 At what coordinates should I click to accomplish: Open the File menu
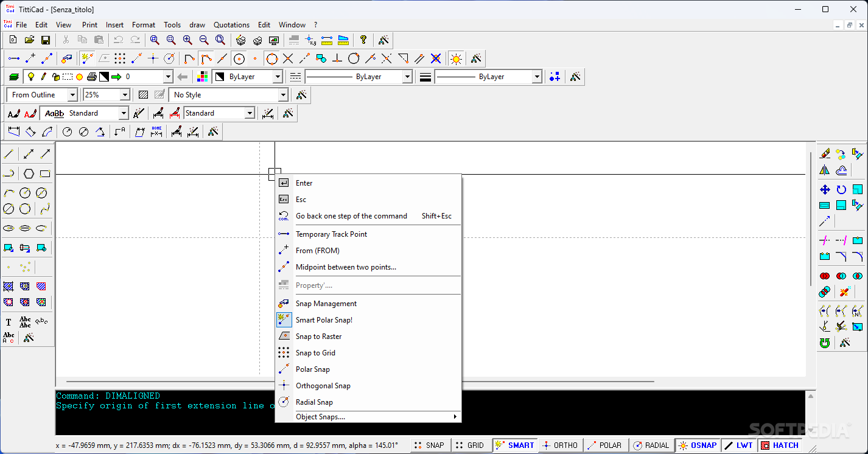point(21,25)
